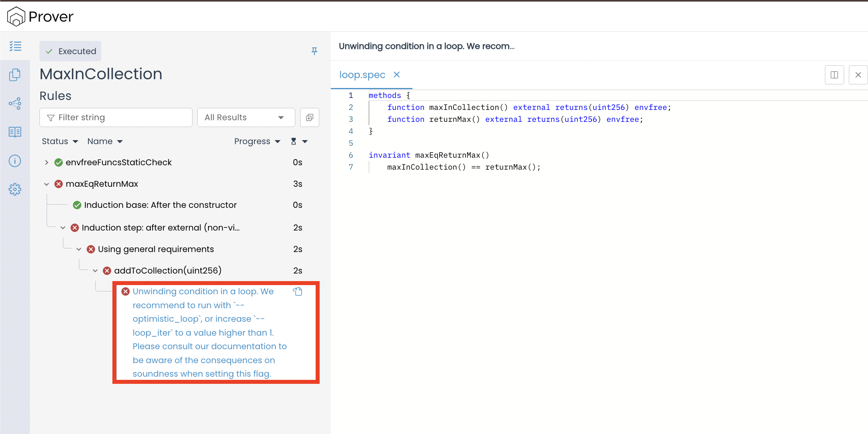
Task: Open the rules list sidebar icon
Action: point(15,46)
